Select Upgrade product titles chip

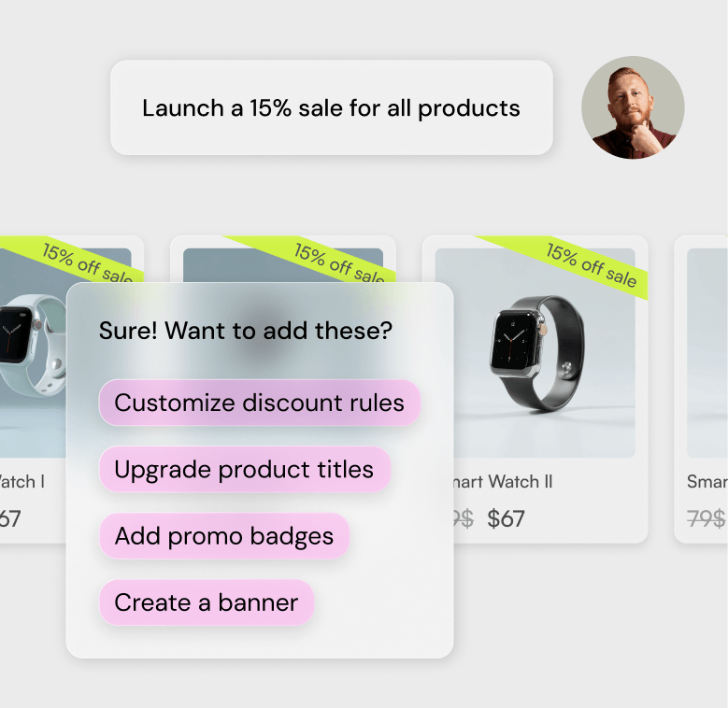coord(245,469)
